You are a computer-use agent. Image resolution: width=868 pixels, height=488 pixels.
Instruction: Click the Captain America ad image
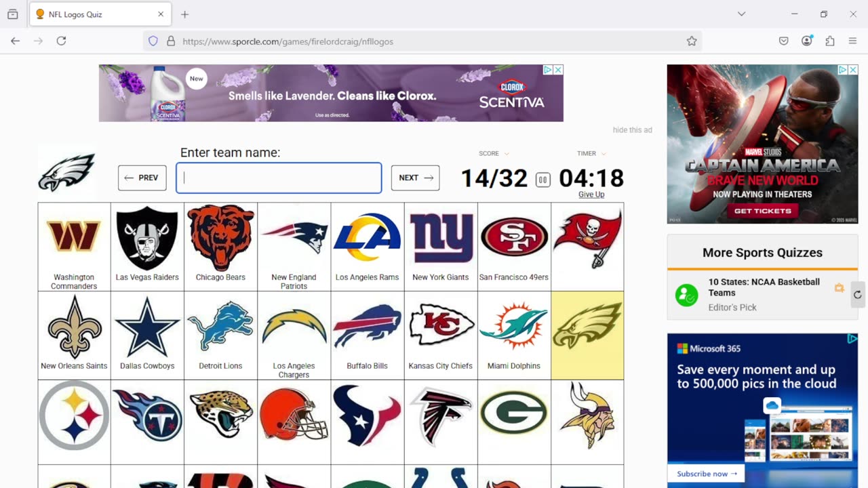763,144
